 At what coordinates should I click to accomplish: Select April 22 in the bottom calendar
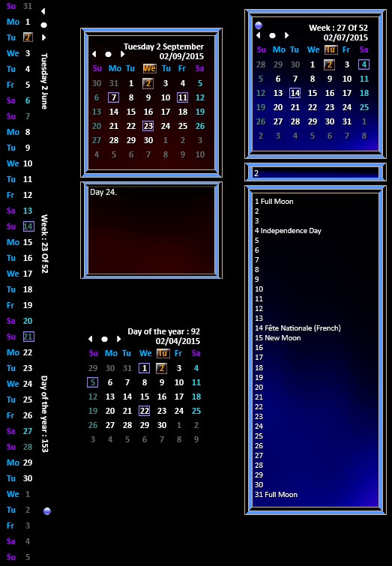pos(145,411)
